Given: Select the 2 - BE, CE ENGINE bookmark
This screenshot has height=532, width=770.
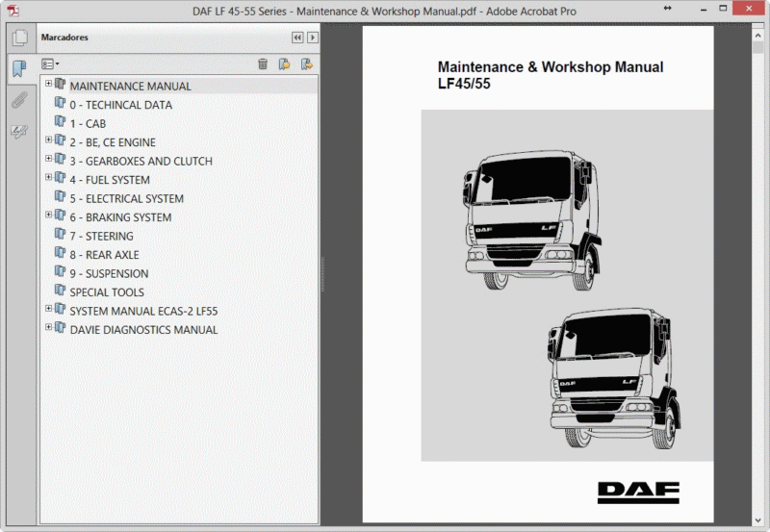Looking at the screenshot, I should click(x=113, y=142).
